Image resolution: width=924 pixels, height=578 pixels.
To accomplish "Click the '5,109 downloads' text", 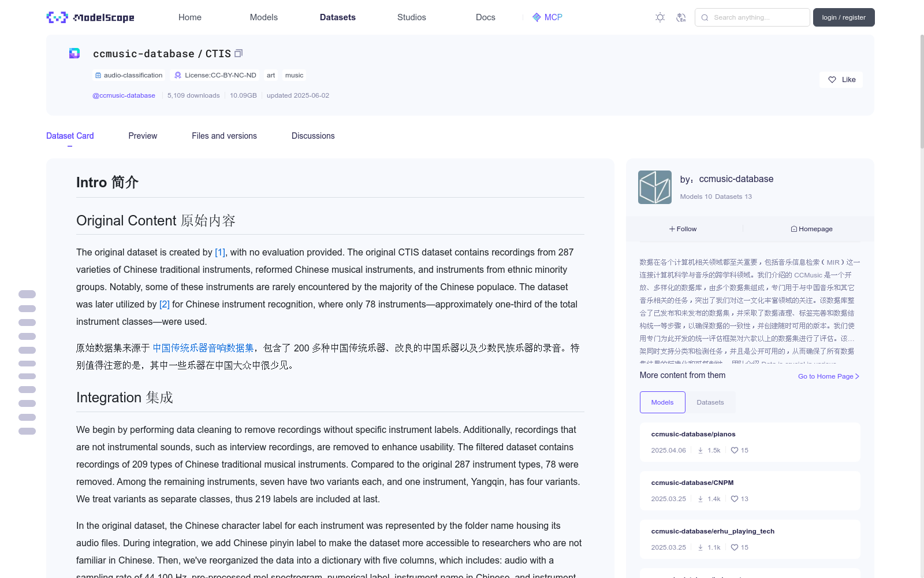I will pyautogui.click(x=193, y=95).
